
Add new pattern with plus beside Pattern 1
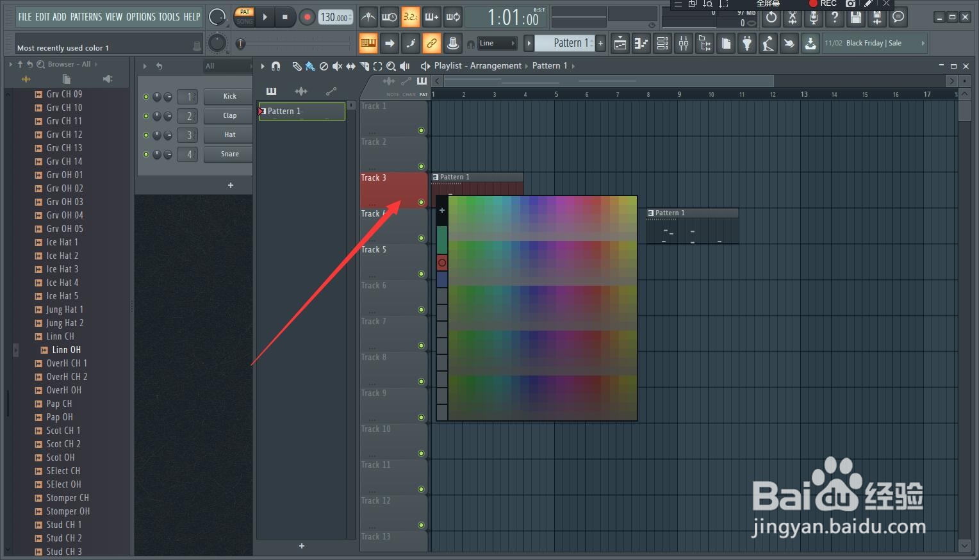600,43
